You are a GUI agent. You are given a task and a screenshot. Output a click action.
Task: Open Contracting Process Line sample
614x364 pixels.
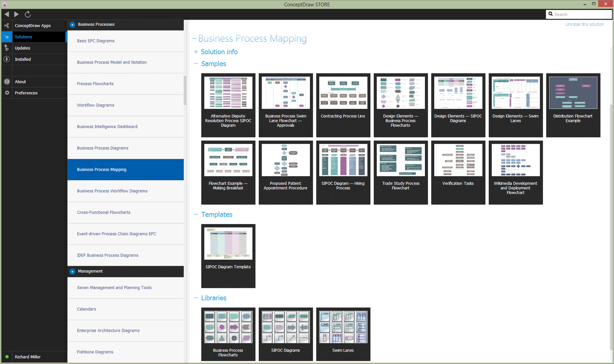pos(343,105)
